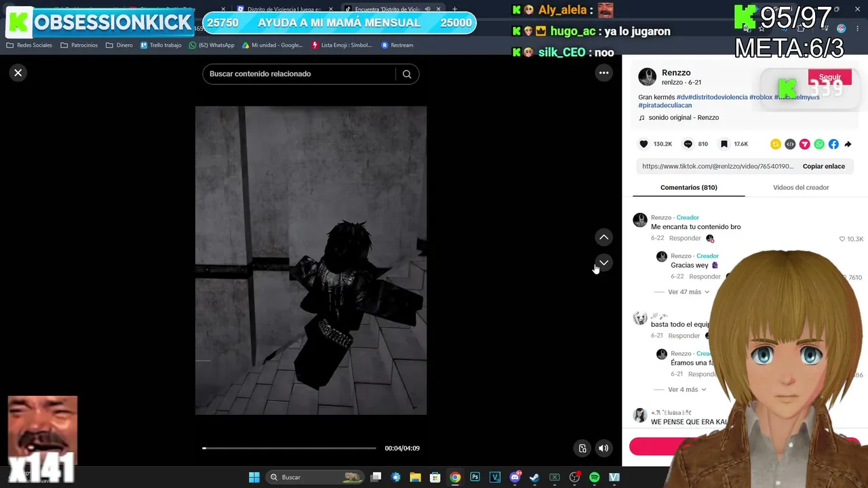This screenshot has height=488, width=868.
Task: Open OBS Studio from taskbar
Action: 574,477
